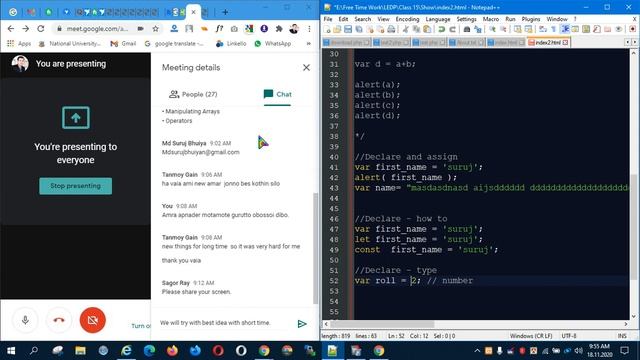Bookmark this page with star icon
The image size is (640, 360).
(x=156, y=29)
